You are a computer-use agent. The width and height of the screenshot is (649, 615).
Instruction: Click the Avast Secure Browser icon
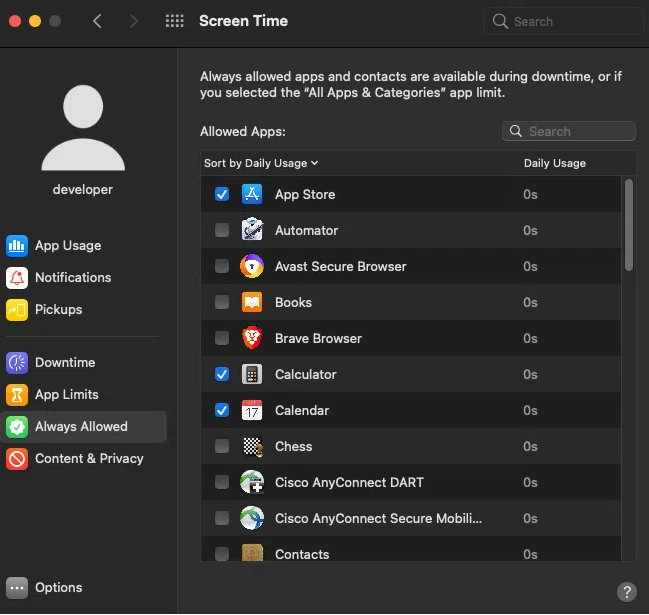[x=252, y=267]
